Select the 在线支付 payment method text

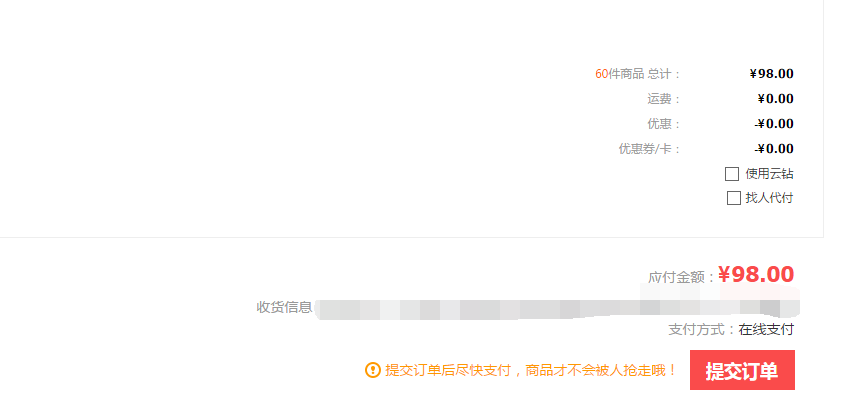click(766, 329)
